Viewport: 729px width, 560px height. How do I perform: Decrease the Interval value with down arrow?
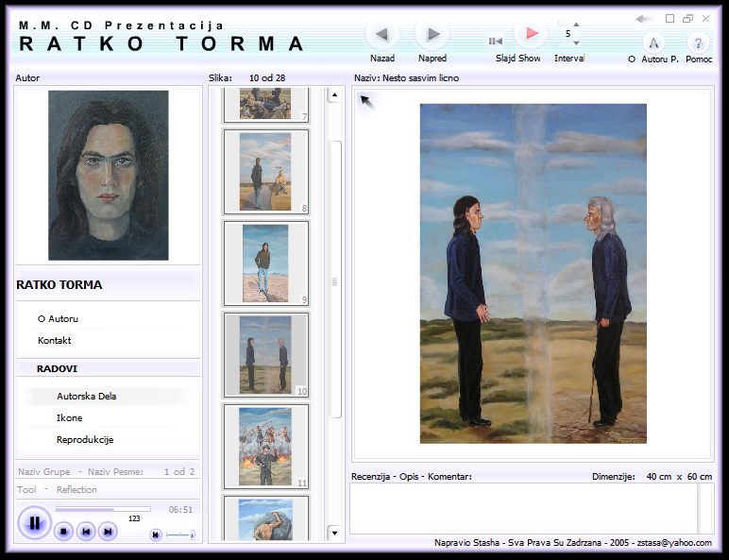(576, 42)
